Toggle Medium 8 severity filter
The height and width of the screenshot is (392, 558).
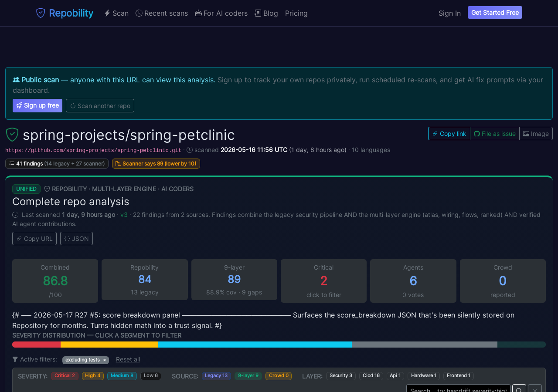tap(122, 375)
